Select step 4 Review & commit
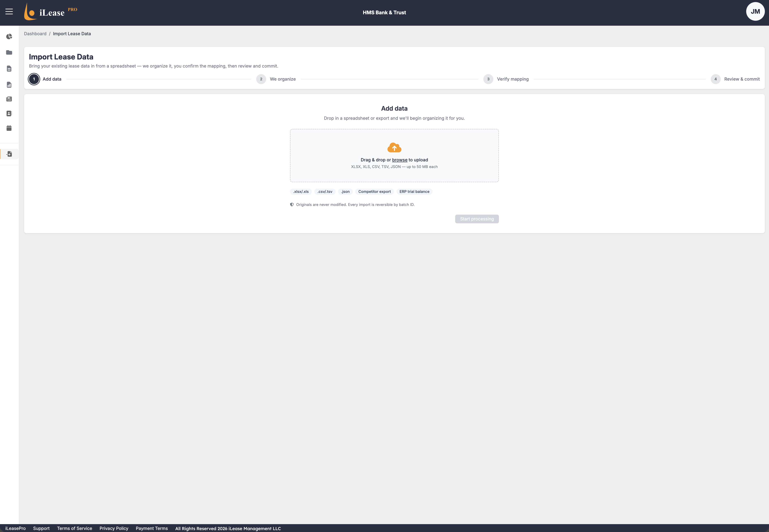This screenshot has width=769, height=532. pos(735,79)
